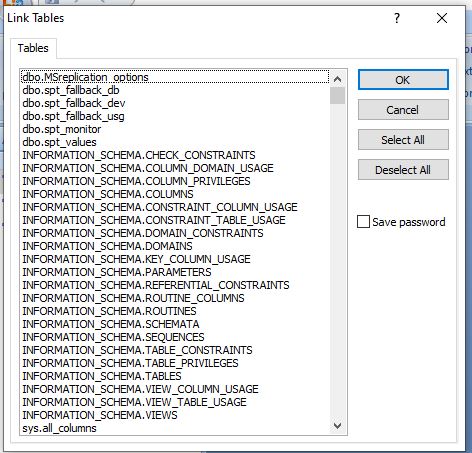
Task: Switch to the Tables tab
Action: point(33,48)
